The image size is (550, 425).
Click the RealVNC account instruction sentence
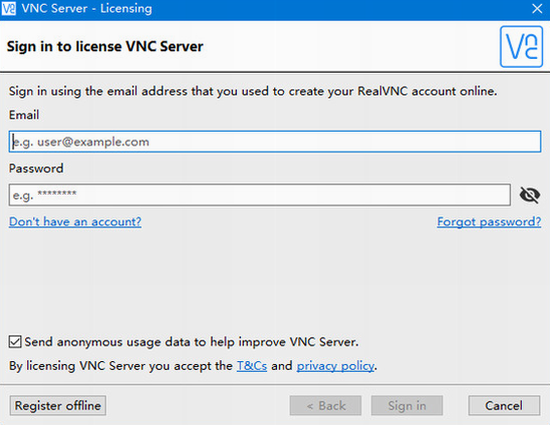(253, 92)
